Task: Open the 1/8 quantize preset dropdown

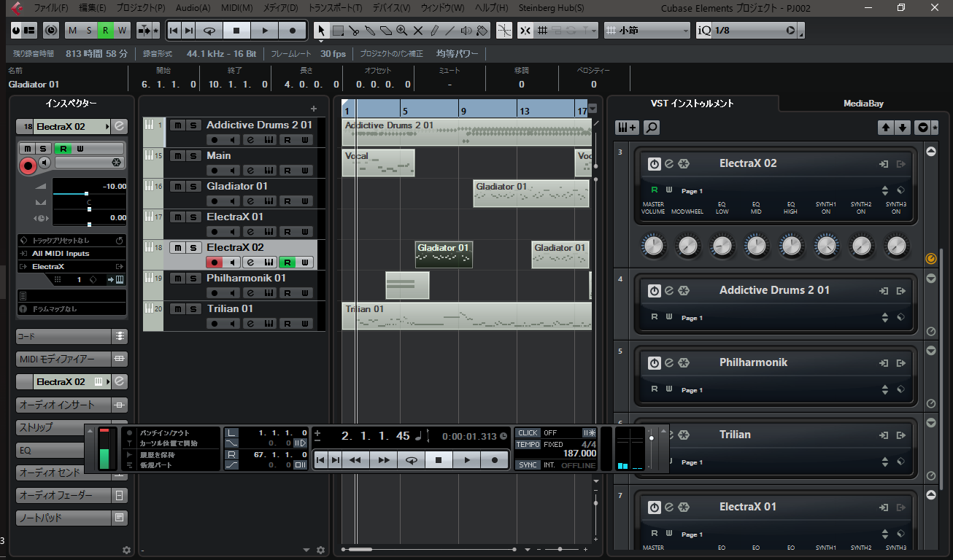Action: (755, 31)
